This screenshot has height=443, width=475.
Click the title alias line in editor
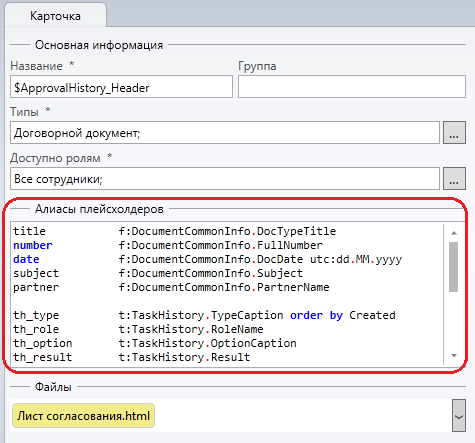tap(174, 231)
